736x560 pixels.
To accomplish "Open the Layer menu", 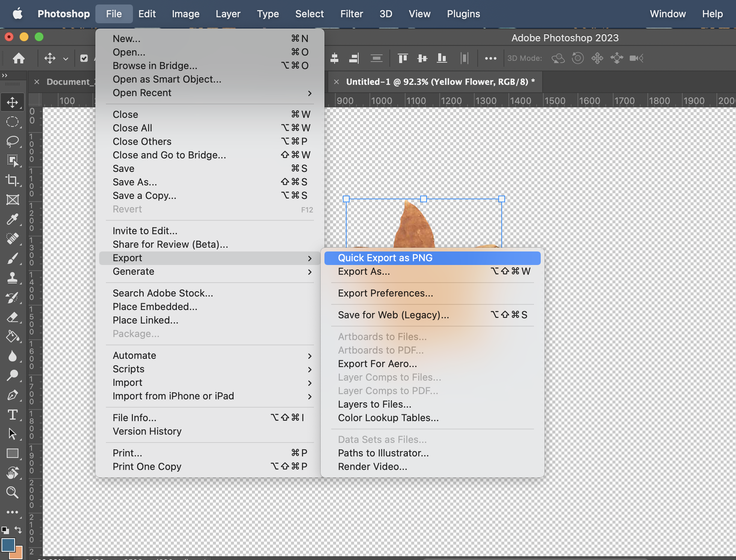I will 228,14.
